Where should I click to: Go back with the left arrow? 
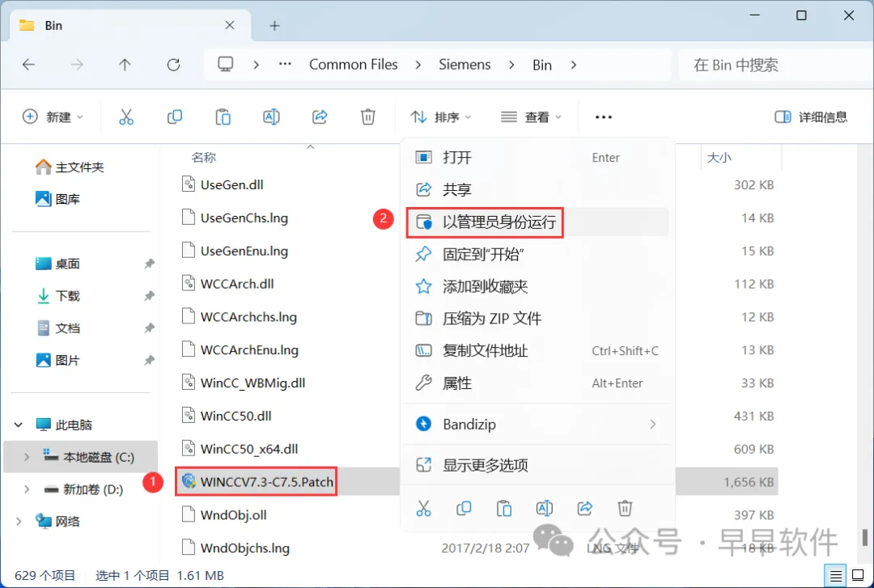point(28,65)
